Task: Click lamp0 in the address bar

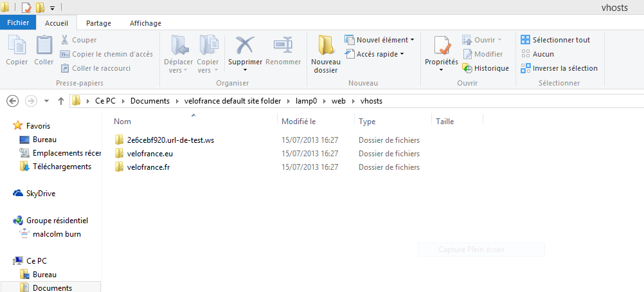Action: 307,101
